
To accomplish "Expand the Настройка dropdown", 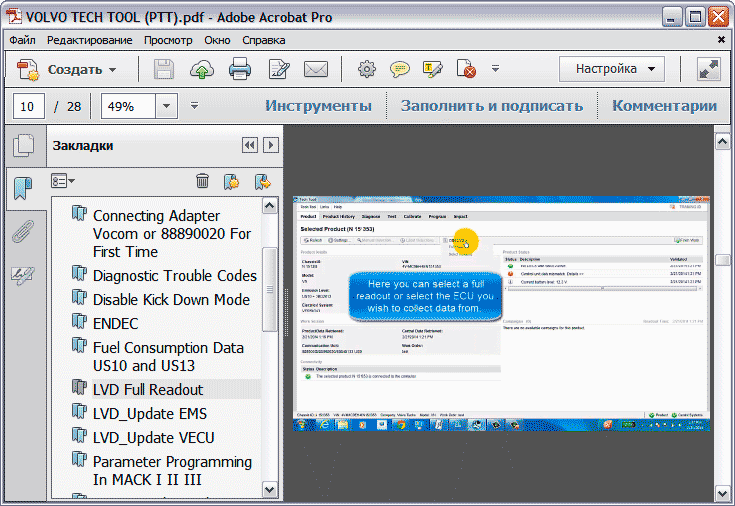I will tap(612, 69).
